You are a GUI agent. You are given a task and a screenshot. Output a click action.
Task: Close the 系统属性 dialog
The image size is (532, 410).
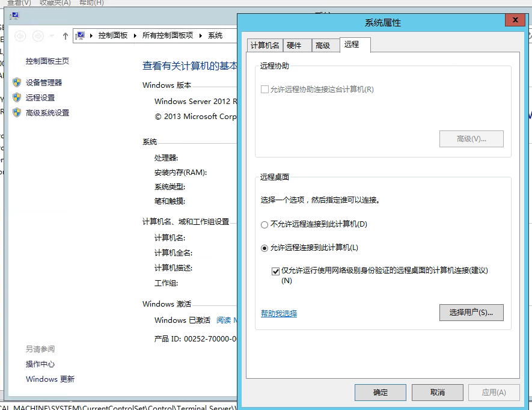tap(515, 20)
